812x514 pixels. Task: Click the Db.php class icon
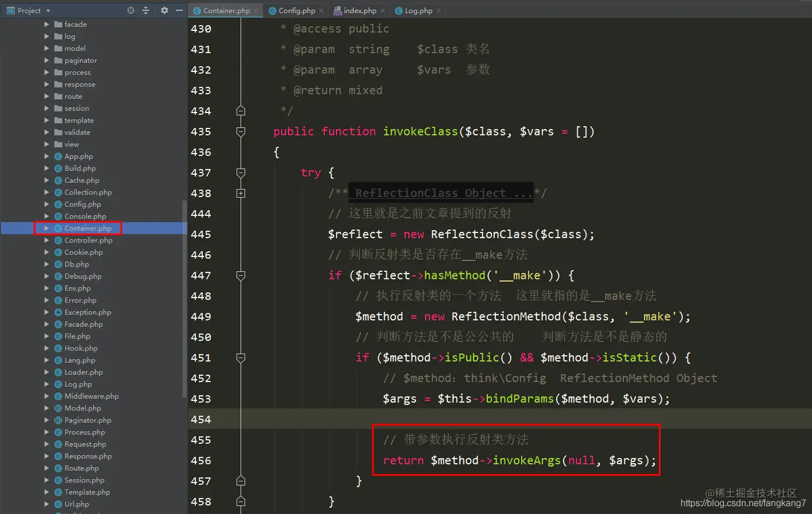pyautogui.click(x=58, y=264)
